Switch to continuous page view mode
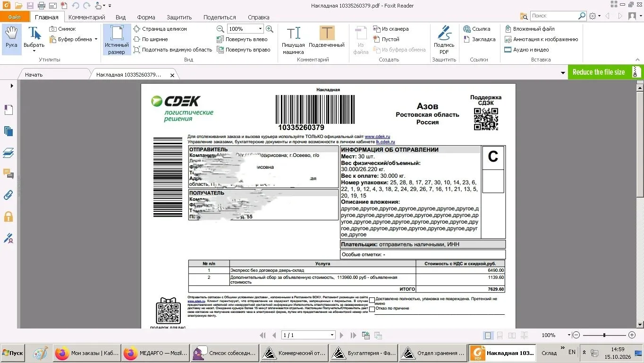This screenshot has width=644, height=363. (x=500, y=335)
